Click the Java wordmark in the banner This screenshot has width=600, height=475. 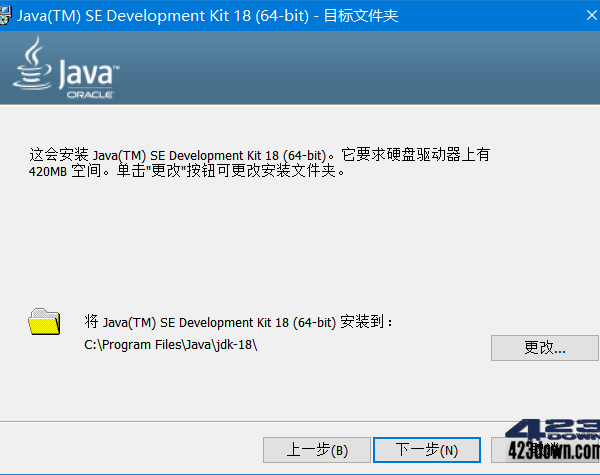[89, 74]
